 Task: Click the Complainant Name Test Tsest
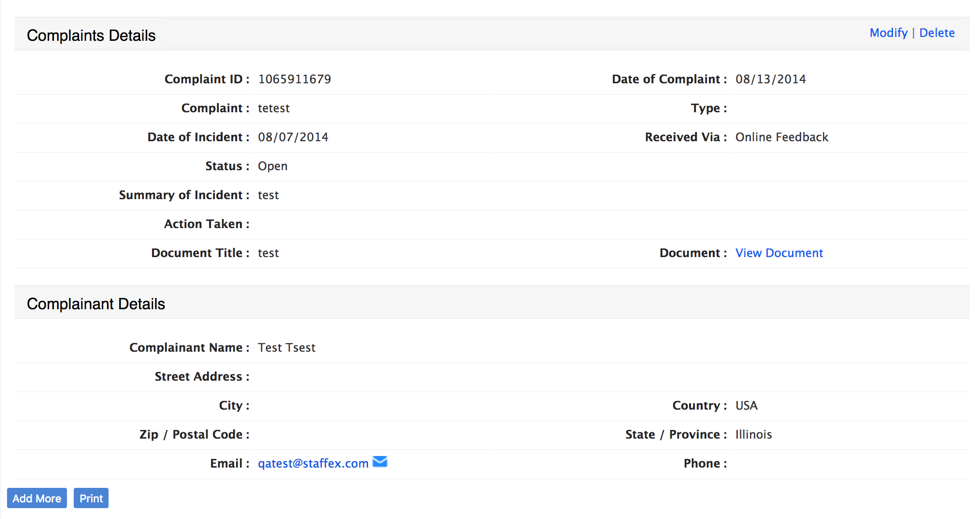coord(287,347)
